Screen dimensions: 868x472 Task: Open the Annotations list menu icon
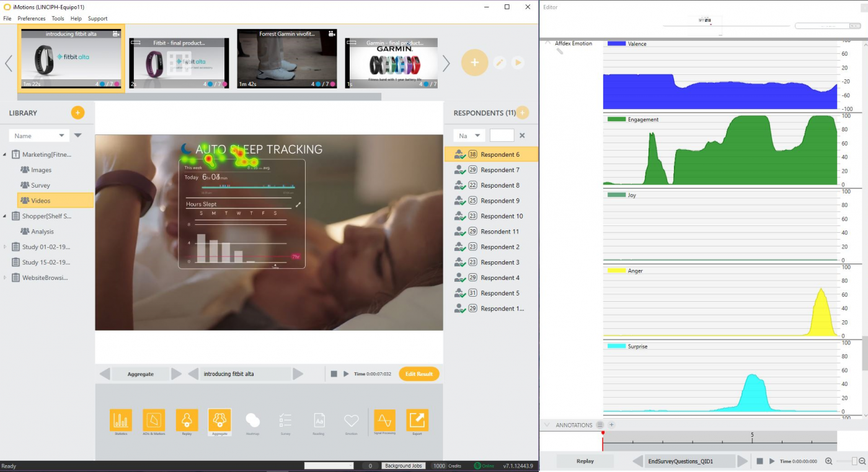click(600, 425)
